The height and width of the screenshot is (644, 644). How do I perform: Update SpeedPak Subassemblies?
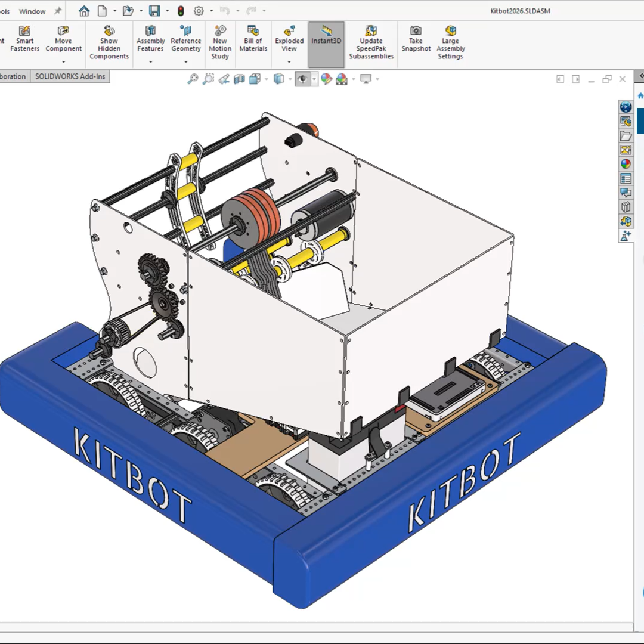pos(371,42)
